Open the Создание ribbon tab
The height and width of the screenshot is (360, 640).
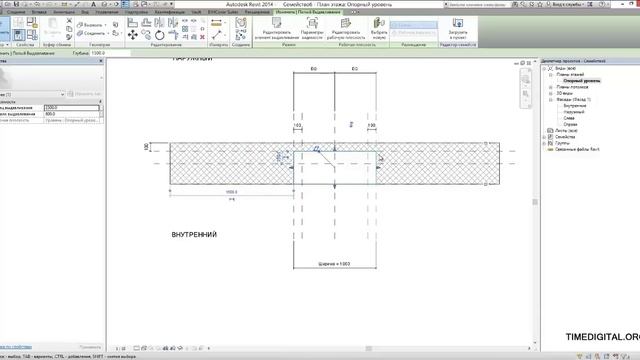[16, 12]
